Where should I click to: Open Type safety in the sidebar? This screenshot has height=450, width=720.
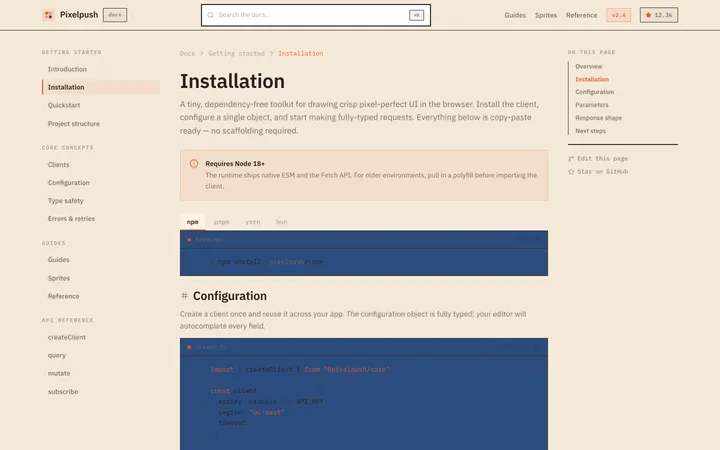pos(101,201)
